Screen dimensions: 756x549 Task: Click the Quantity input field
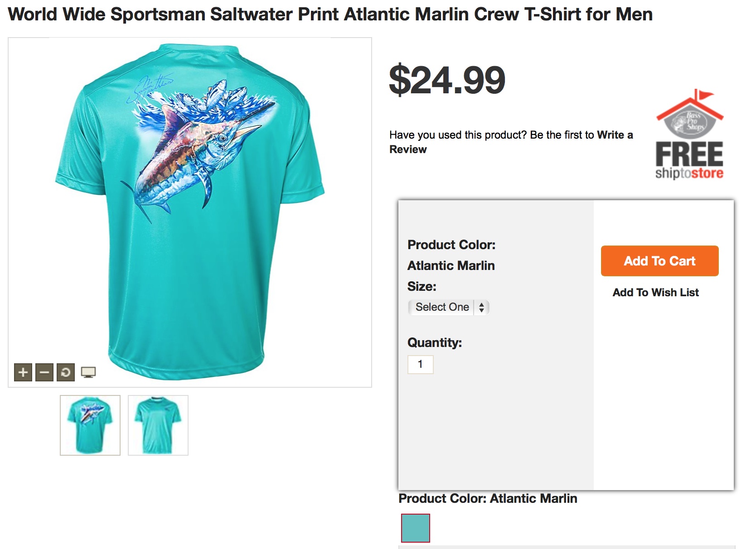pos(421,364)
